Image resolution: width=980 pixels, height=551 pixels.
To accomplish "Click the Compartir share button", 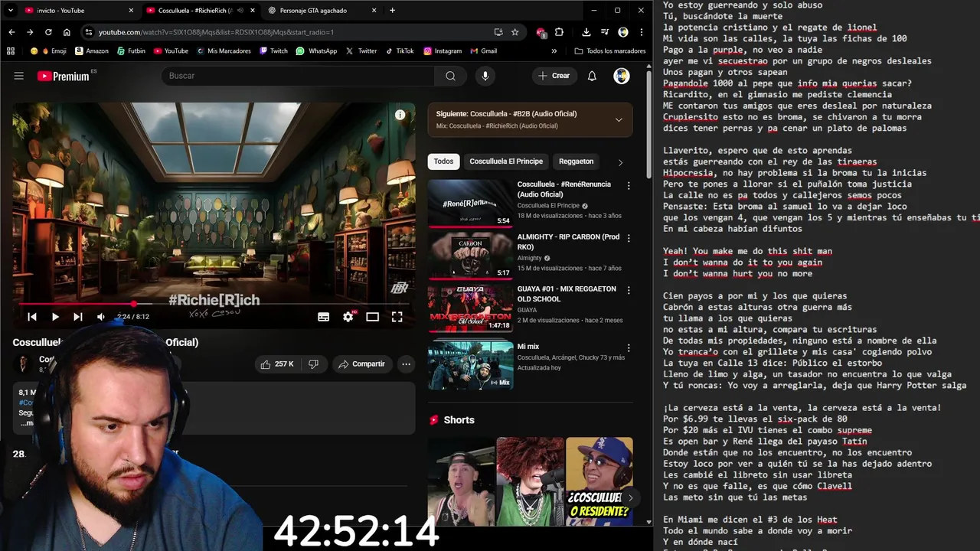I will pos(362,364).
